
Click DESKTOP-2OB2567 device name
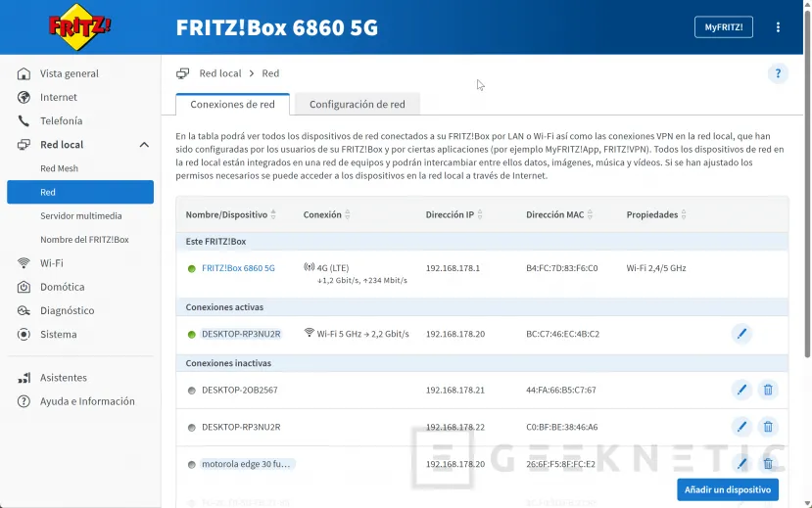[240, 390]
